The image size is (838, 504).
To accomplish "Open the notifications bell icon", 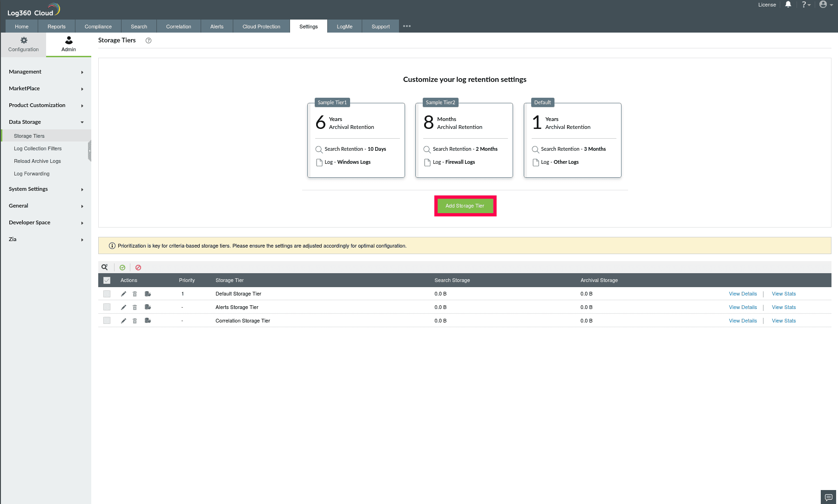I will point(788,4).
